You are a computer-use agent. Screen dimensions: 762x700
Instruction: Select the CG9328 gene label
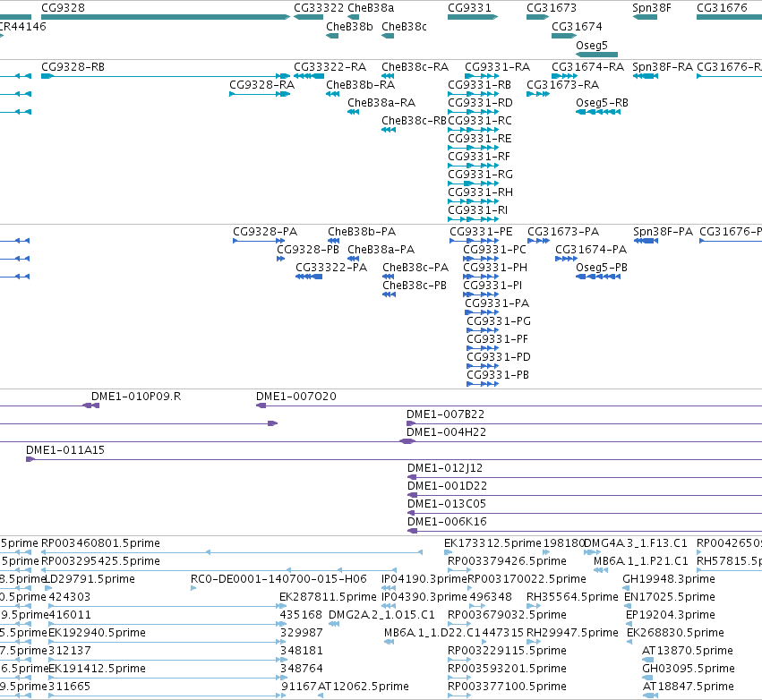pos(64,8)
